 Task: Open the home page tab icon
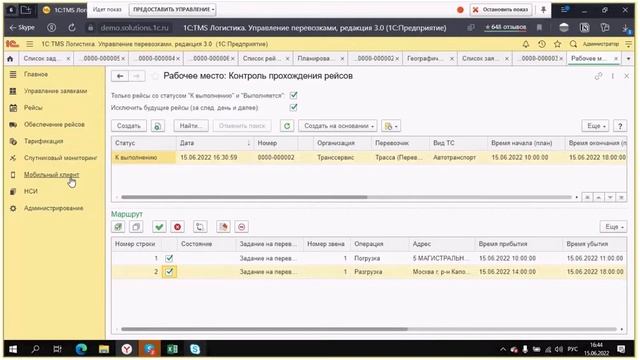pyautogui.click(x=10, y=59)
